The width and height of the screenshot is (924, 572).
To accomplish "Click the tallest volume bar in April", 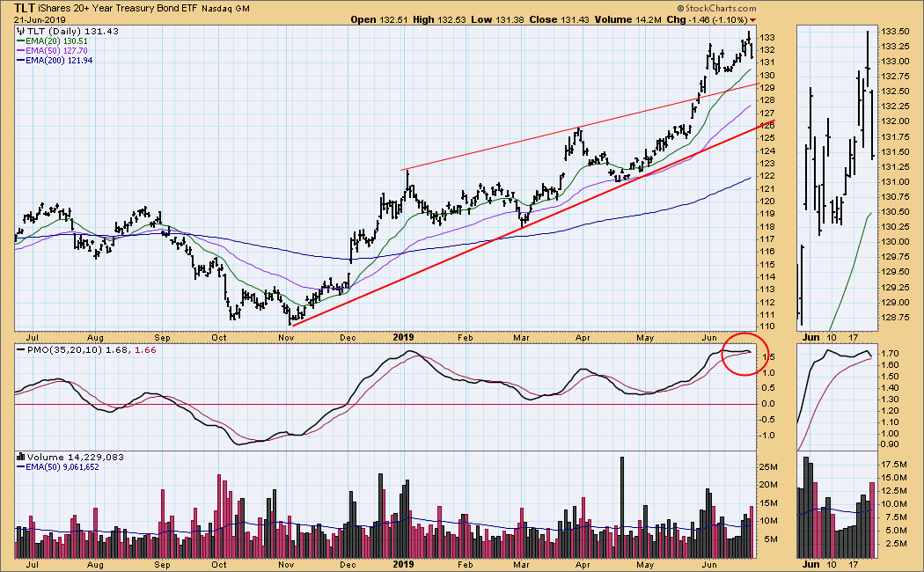I will point(622,508).
